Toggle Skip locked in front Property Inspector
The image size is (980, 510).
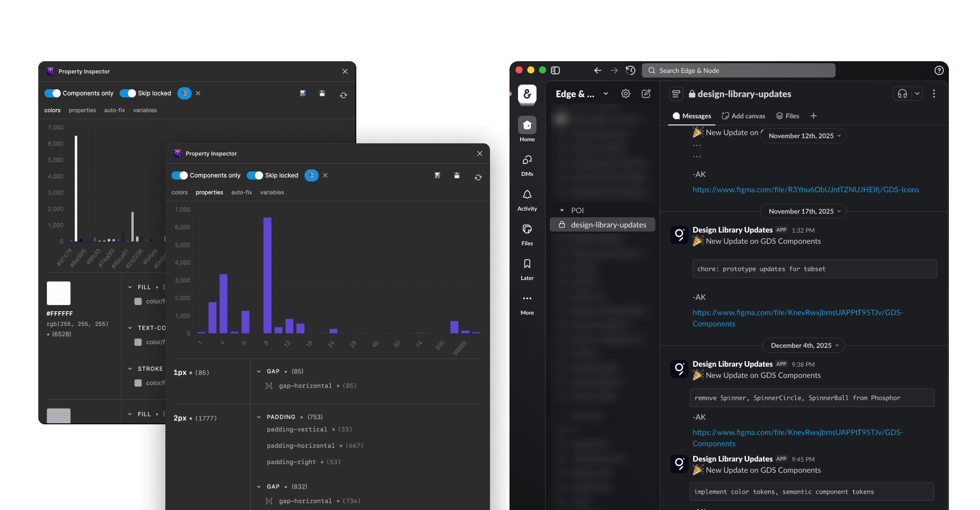click(x=255, y=175)
